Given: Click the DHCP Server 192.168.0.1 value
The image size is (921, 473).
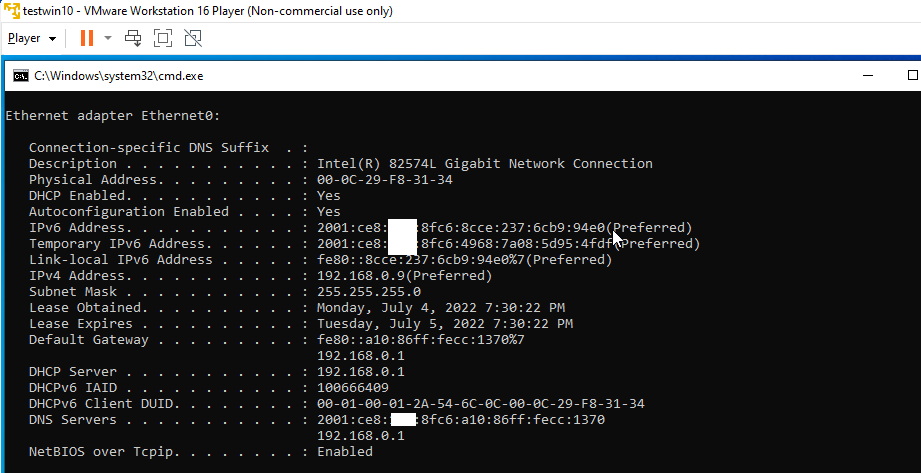Looking at the screenshot, I should tap(361, 372).
